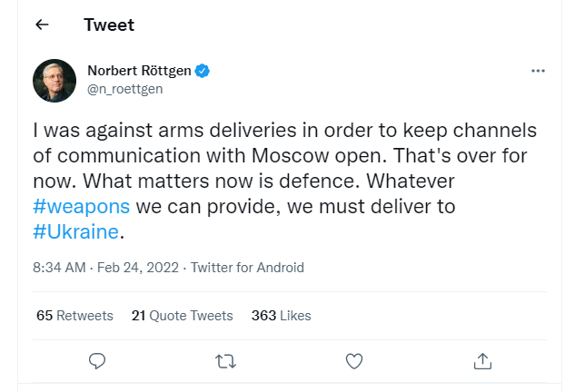Click the Tweet page heading
Image resolution: width=565 pixels, height=392 pixels.
point(109,25)
